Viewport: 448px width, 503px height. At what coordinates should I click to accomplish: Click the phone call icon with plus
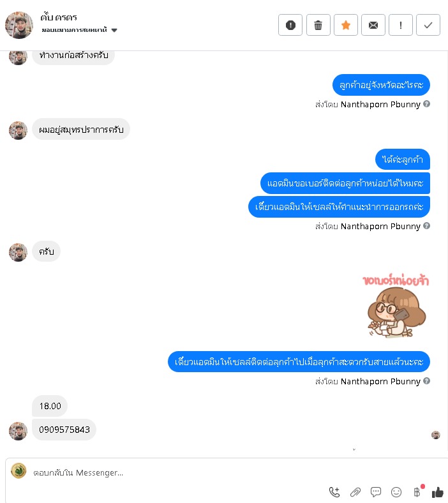[x=334, y=492]
